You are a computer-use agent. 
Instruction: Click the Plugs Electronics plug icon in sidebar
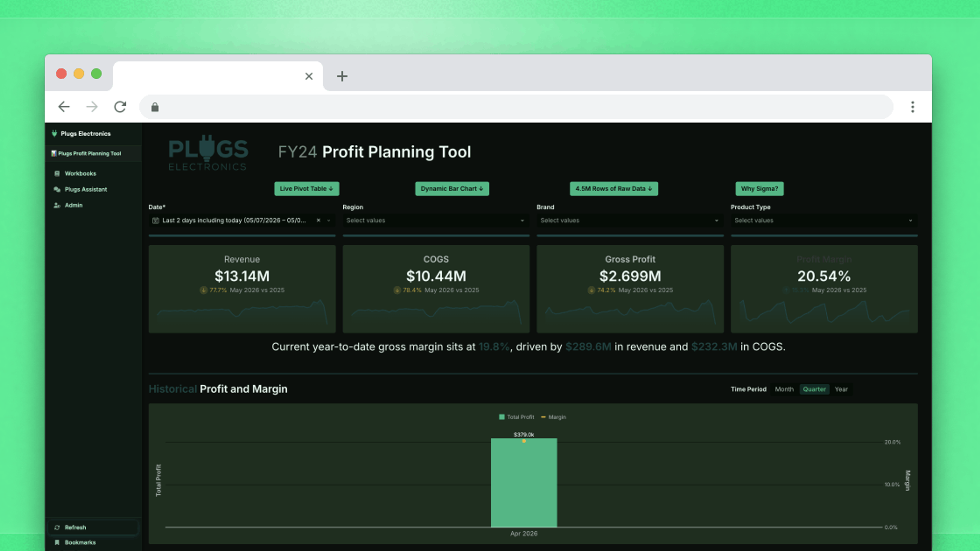54,133
